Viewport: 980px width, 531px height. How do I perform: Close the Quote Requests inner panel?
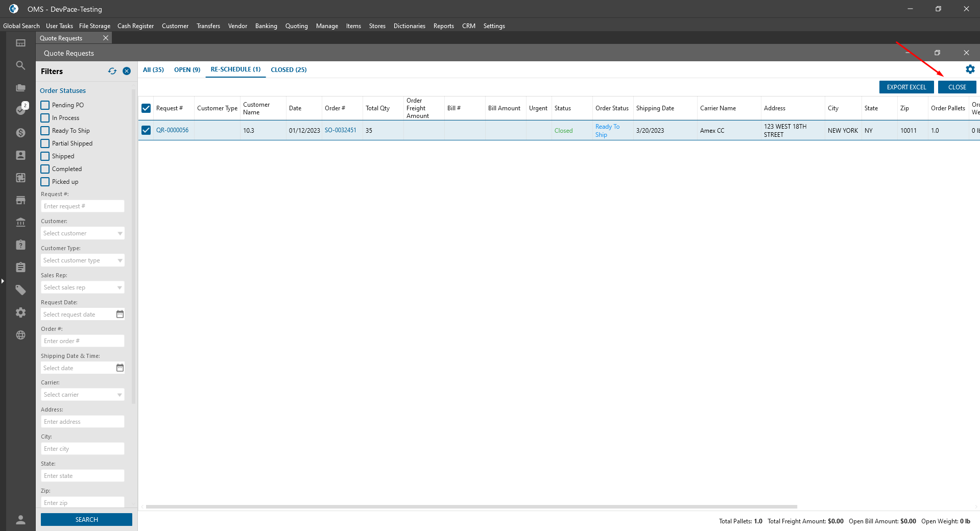pos(966,53)
